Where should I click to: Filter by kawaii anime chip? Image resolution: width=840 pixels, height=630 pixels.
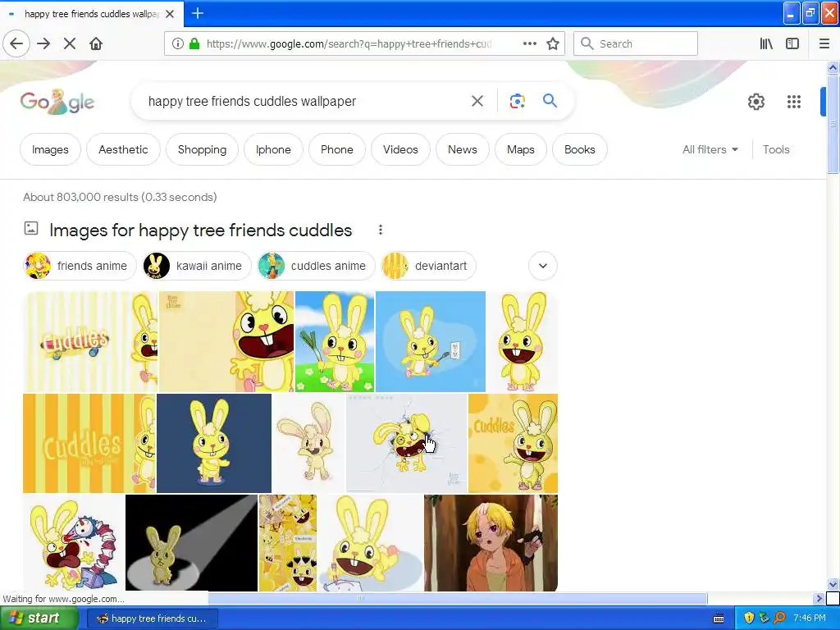point(196,266)
